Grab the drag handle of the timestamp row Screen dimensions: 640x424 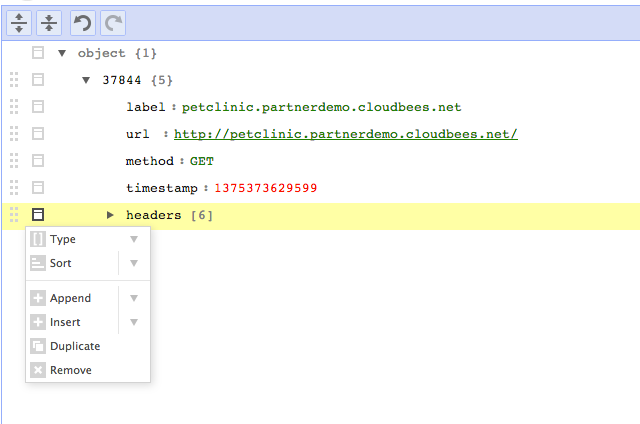tap(14, 187)
